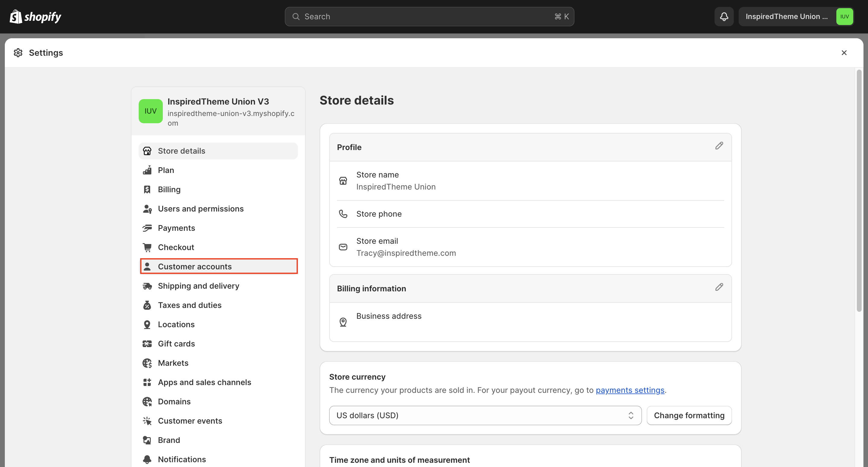
Task: Click the currency selector up-down arrows
Action: coord(630,415)
